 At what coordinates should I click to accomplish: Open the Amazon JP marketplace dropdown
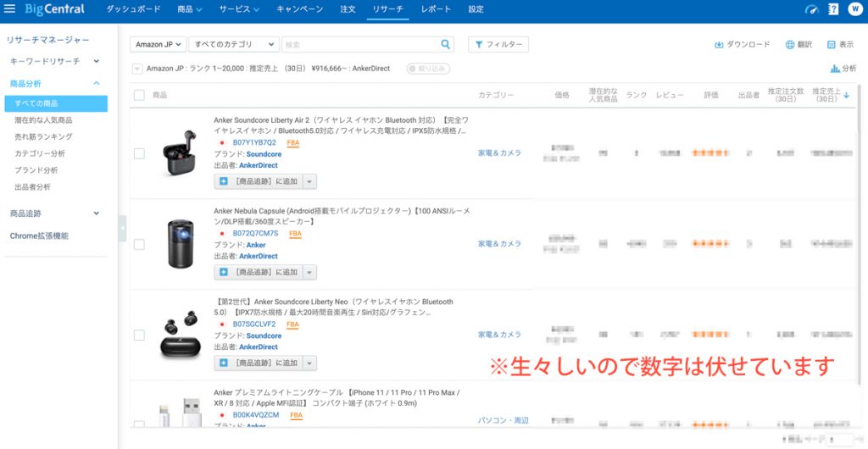[159, 44]
